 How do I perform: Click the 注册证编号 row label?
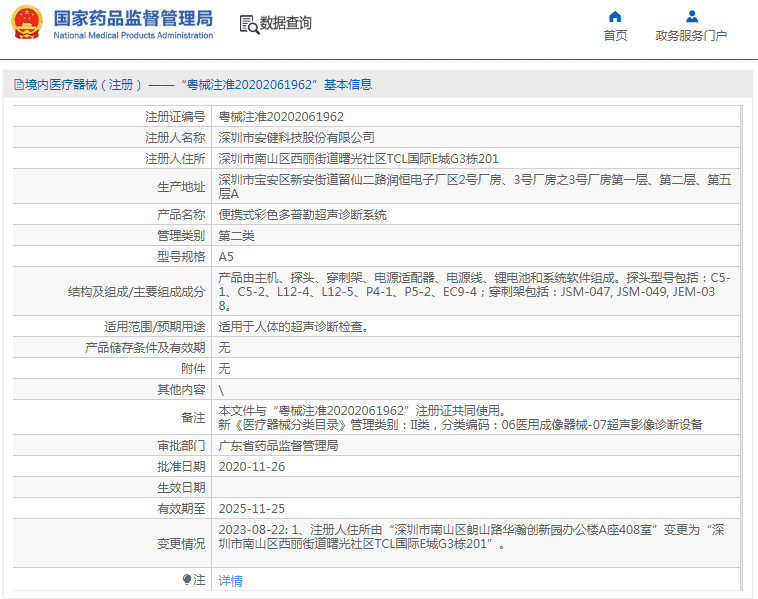[175, 117]
